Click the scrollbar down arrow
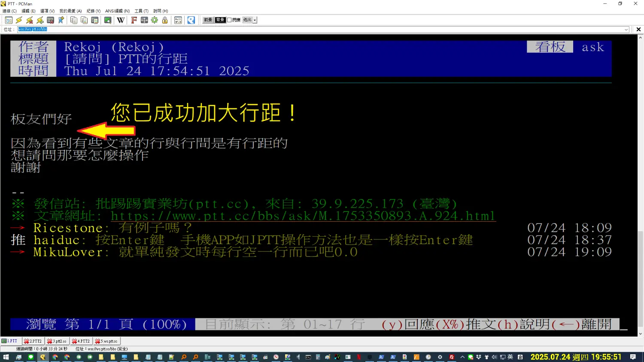644x362 pixels. point(641,334)
